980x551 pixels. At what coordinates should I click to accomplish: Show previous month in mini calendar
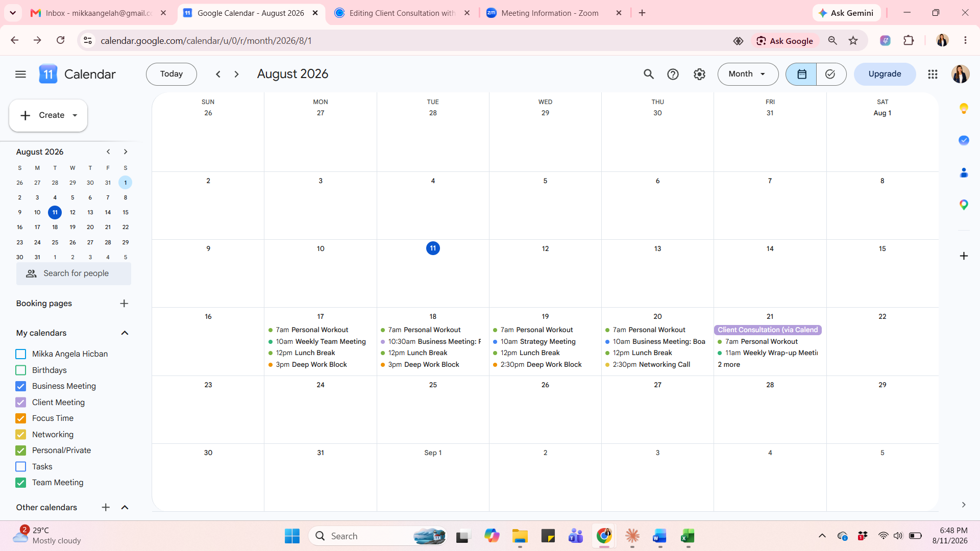tap(108, 152)
